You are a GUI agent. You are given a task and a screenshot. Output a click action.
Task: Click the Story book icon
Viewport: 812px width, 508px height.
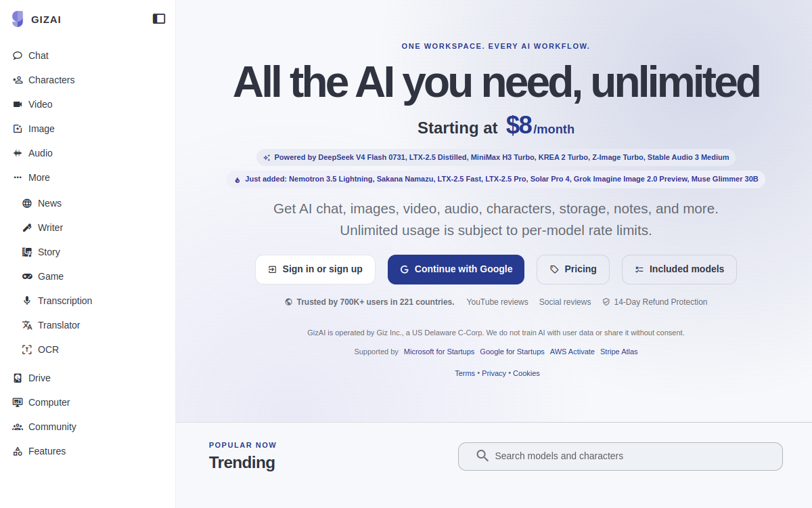point(27,252)
